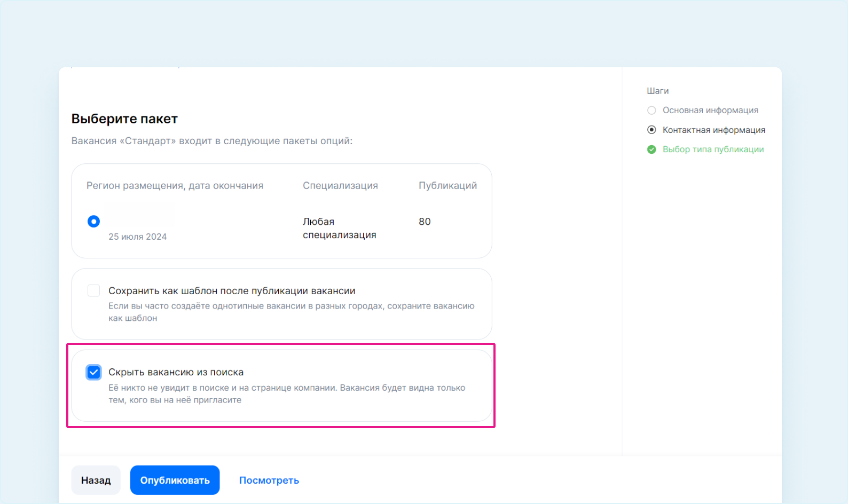The image size is (848, 504).
Task: Click 'Специализация' column header
Action: (x=340, y=186)
